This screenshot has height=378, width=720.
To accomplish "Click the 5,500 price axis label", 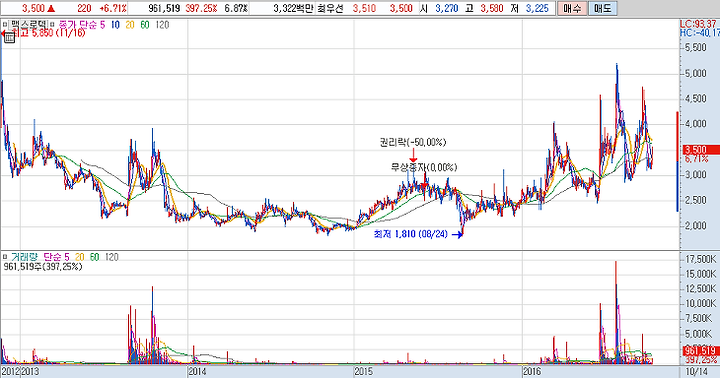I will (x=695, y=48).
